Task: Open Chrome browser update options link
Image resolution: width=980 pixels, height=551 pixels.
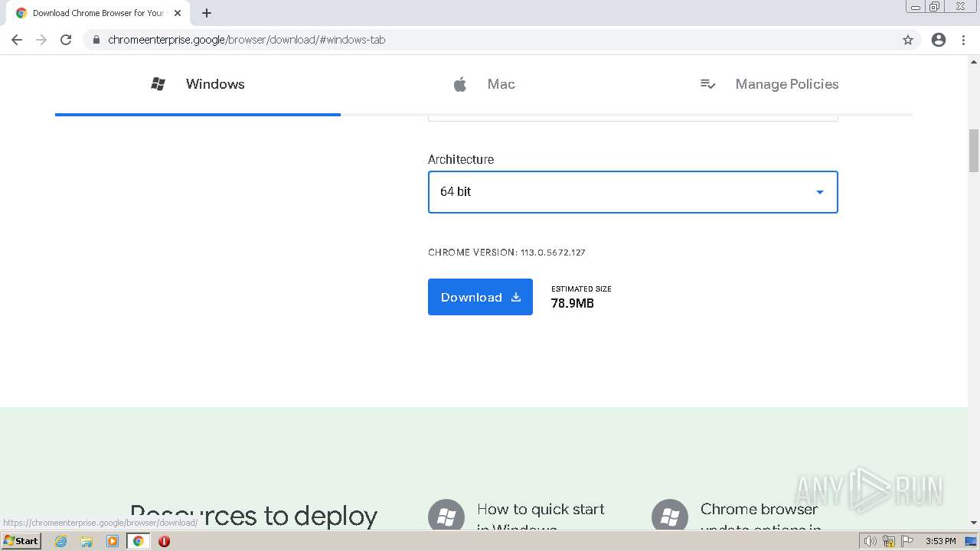Action: [760, 518]
